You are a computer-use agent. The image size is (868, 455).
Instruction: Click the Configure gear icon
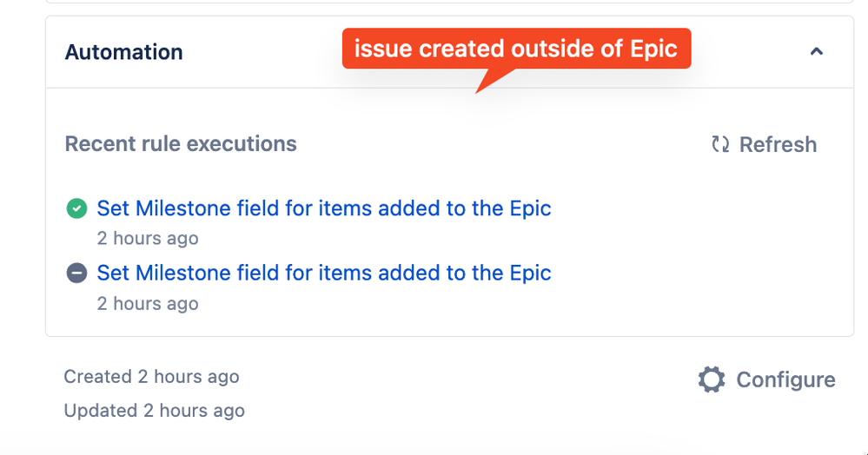point(712,379)
